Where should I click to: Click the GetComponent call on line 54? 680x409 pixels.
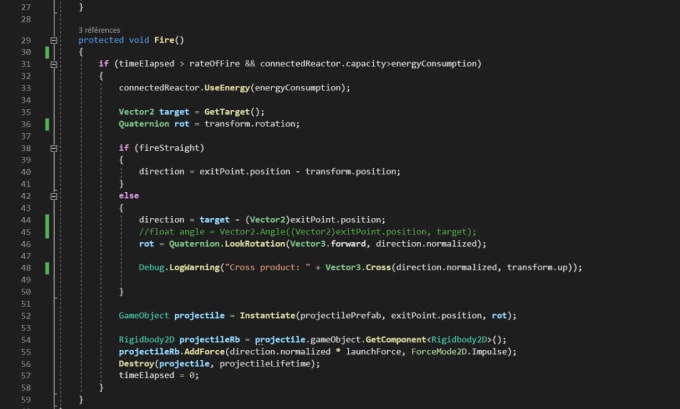click(x=396, y=340)
